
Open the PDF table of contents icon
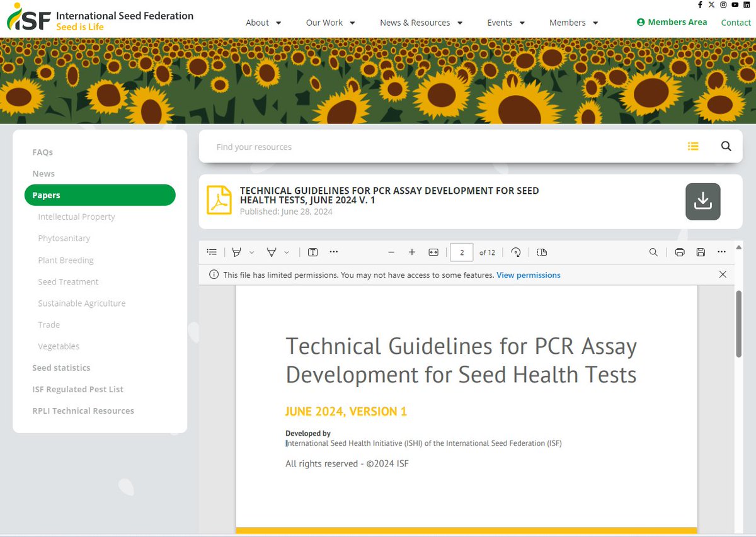(212, 252)
